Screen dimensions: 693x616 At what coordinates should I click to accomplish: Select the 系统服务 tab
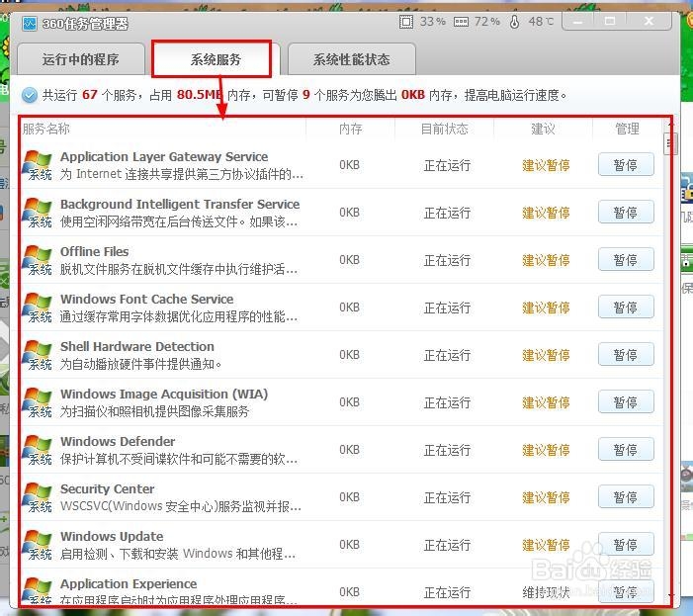216,59
